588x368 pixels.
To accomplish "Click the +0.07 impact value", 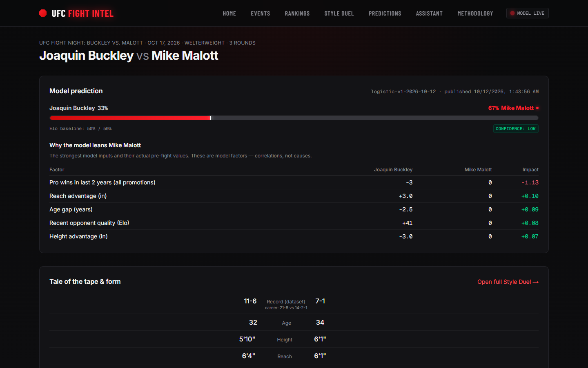I will tap(530, 236).
